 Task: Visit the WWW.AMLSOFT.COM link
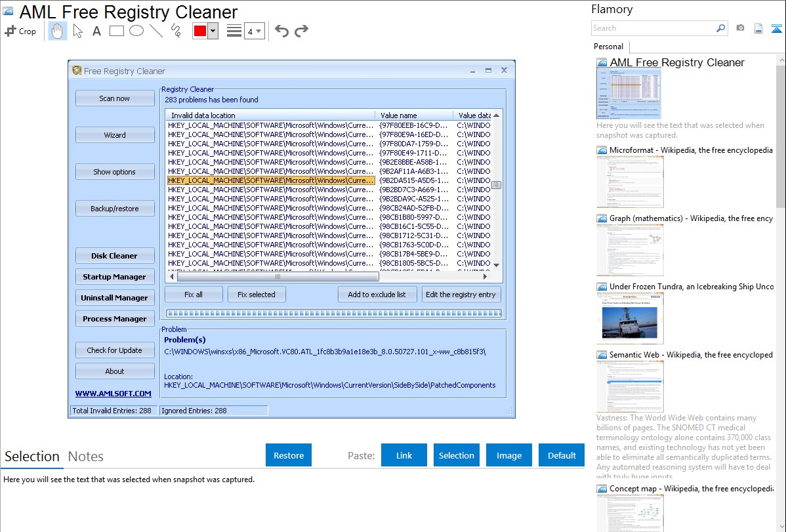pyautogui.click(x=114, y=394)
